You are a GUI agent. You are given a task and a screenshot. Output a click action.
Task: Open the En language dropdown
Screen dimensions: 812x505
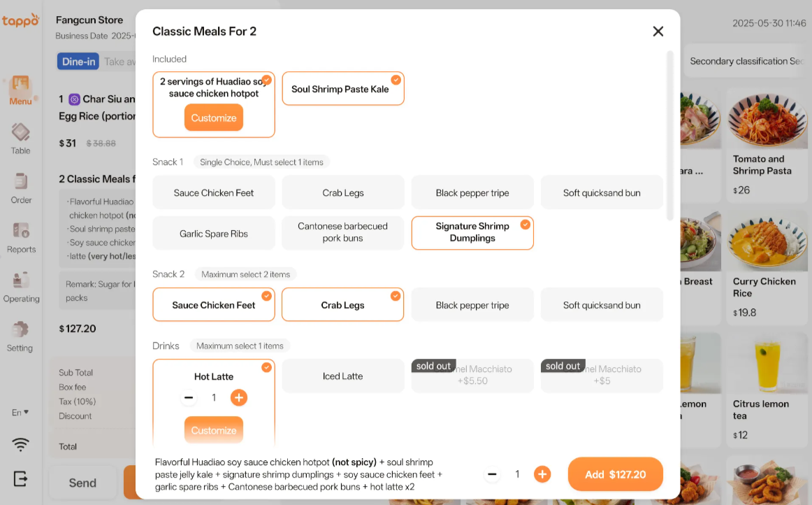point(20,413)
